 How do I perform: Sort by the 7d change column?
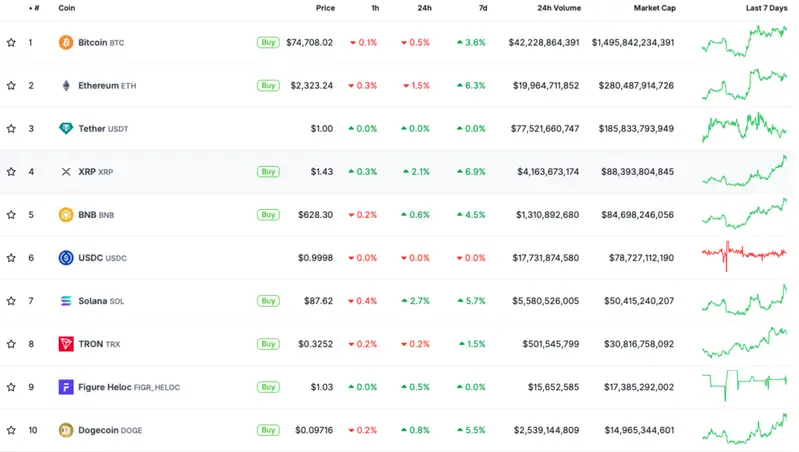pyautogui.click(x=483, y=8)
